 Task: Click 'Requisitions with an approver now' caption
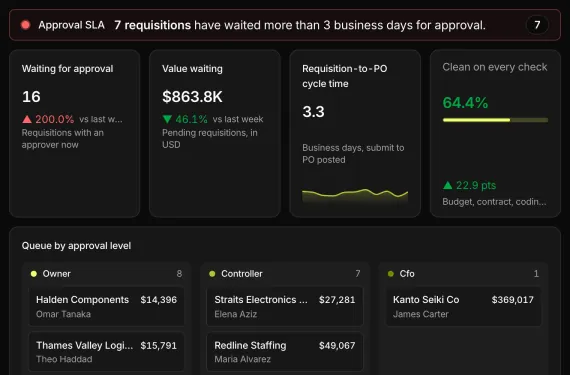[x=63, y=139]
